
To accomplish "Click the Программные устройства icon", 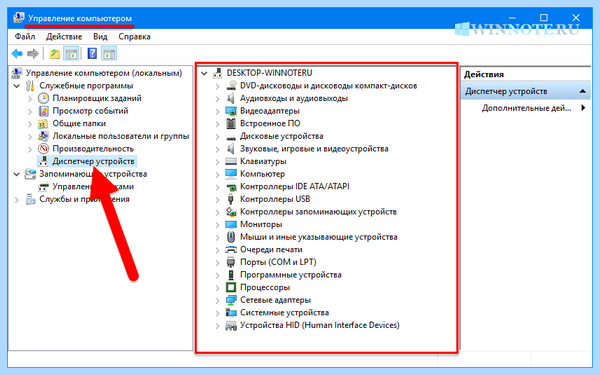I will tap(230, 275).
